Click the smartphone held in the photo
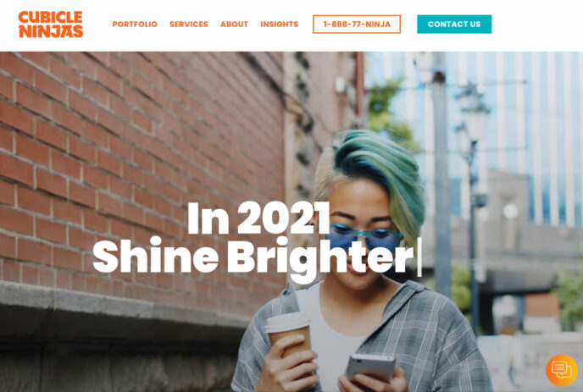The height and width of the screenshot is (392, 583). (371, 367)
